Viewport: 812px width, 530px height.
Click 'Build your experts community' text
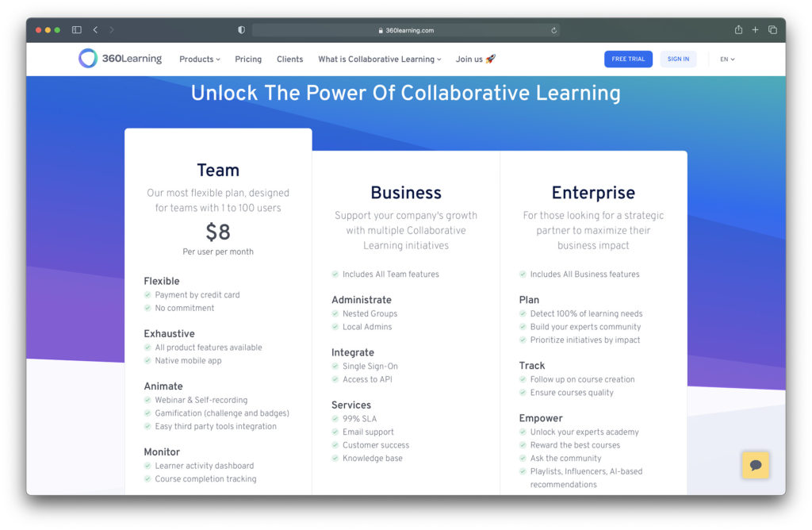[x=585, y=327]
